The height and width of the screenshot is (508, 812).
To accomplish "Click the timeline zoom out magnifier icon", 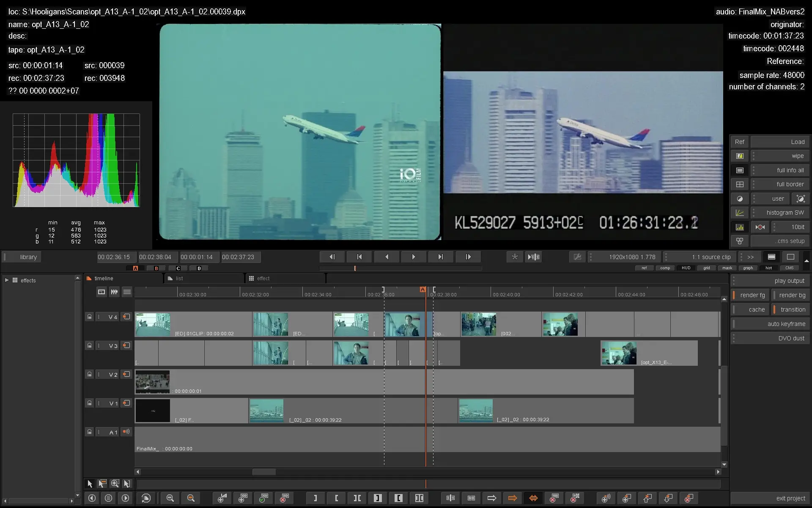I will click(x=170, y=498).
